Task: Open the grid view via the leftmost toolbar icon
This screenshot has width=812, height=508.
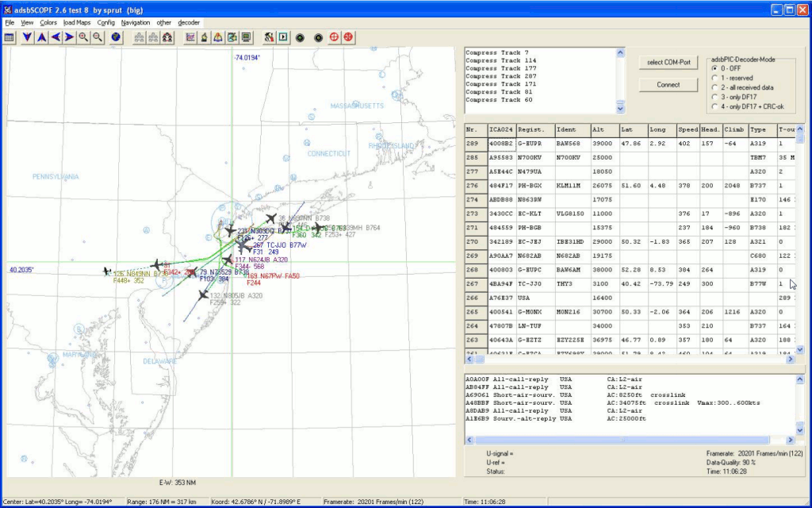Action: (10, 37)
